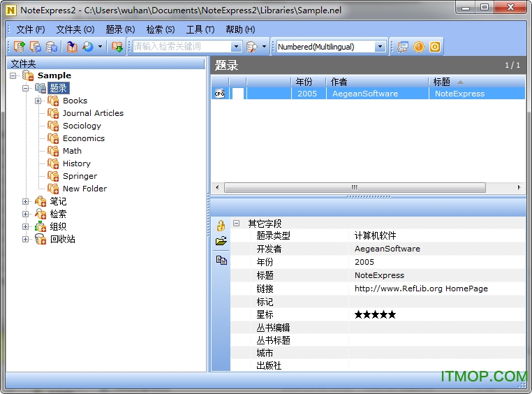Click the CPG type icon in the record row
Image resolution: width=532 pixels, height=394 pixels.
click(220, 94)
